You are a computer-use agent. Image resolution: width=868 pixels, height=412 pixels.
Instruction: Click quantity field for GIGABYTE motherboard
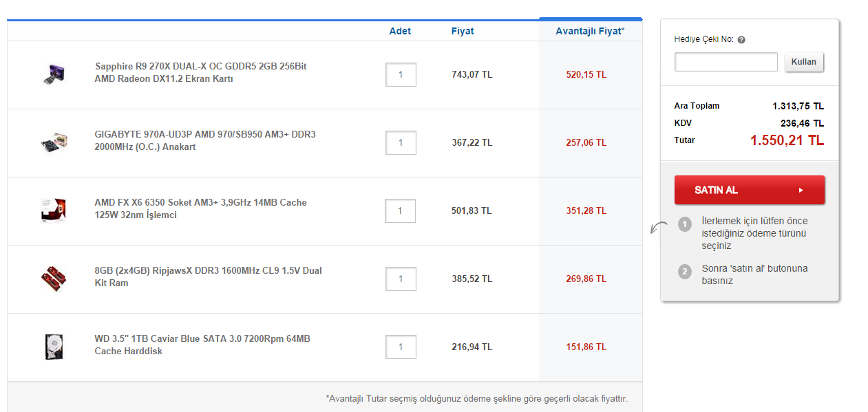(401, 142)
